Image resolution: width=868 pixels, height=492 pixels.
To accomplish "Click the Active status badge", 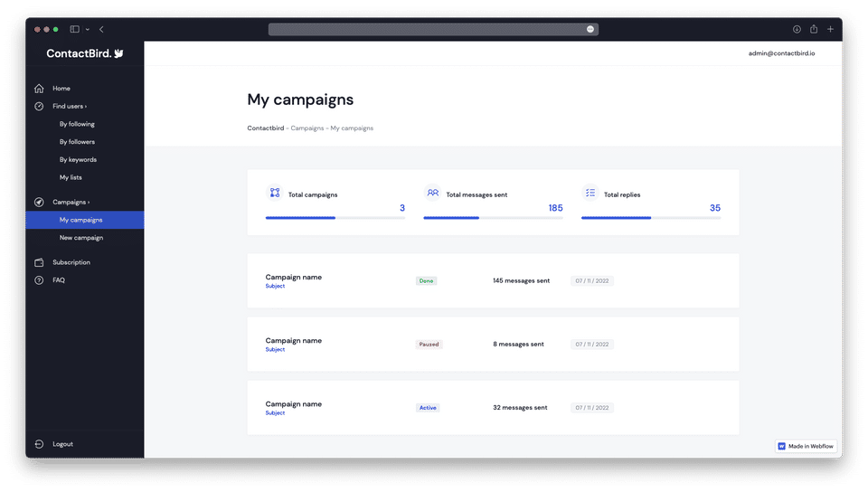I will tap(428, 408).
